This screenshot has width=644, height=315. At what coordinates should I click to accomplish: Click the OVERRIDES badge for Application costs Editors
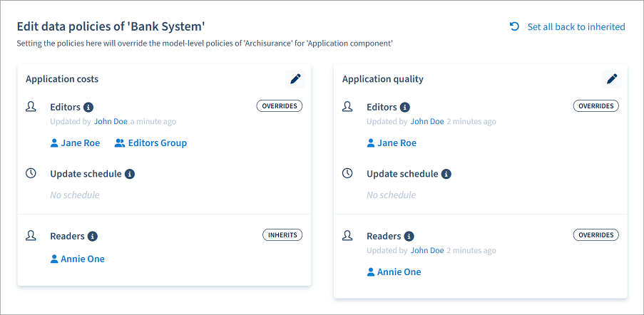tap(280, 105)
